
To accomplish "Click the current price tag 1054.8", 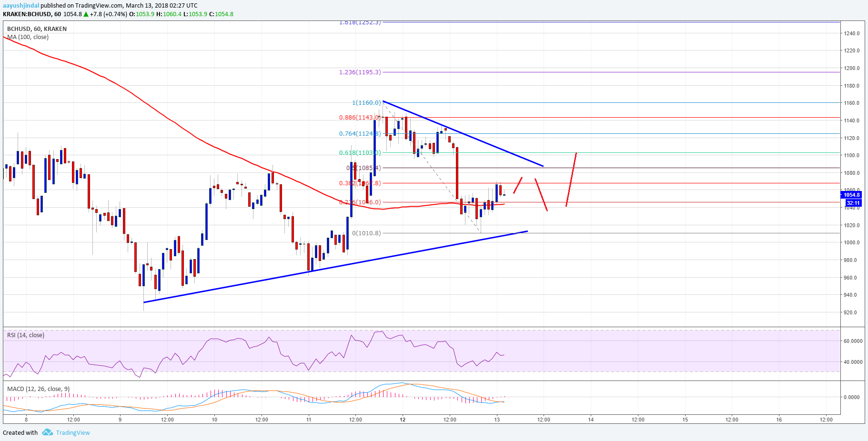I will click(851, 195).
